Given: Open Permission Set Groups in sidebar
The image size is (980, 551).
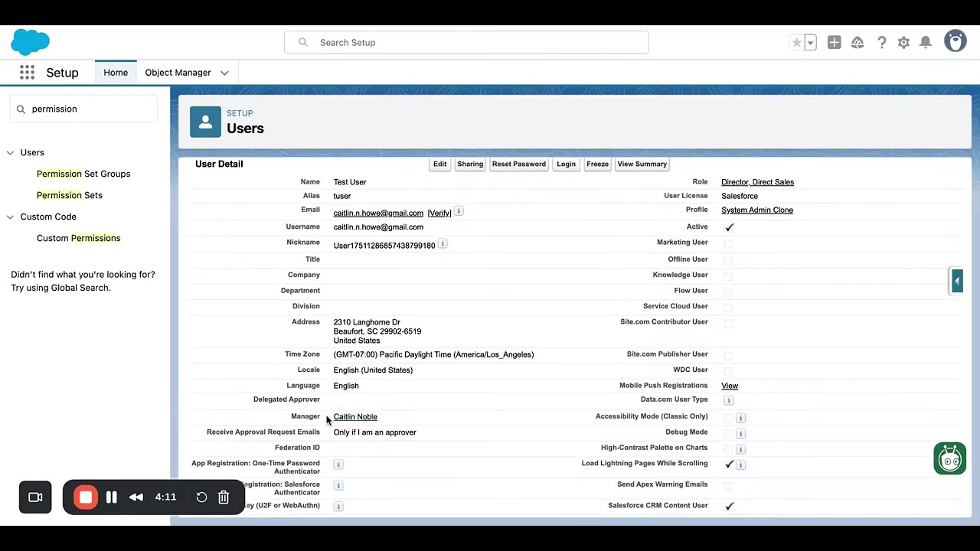Looking at the screenshot, I should click(83, 174).
